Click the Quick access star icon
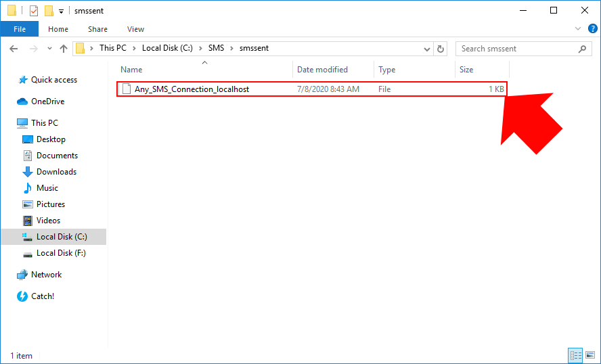 (22, 80)
